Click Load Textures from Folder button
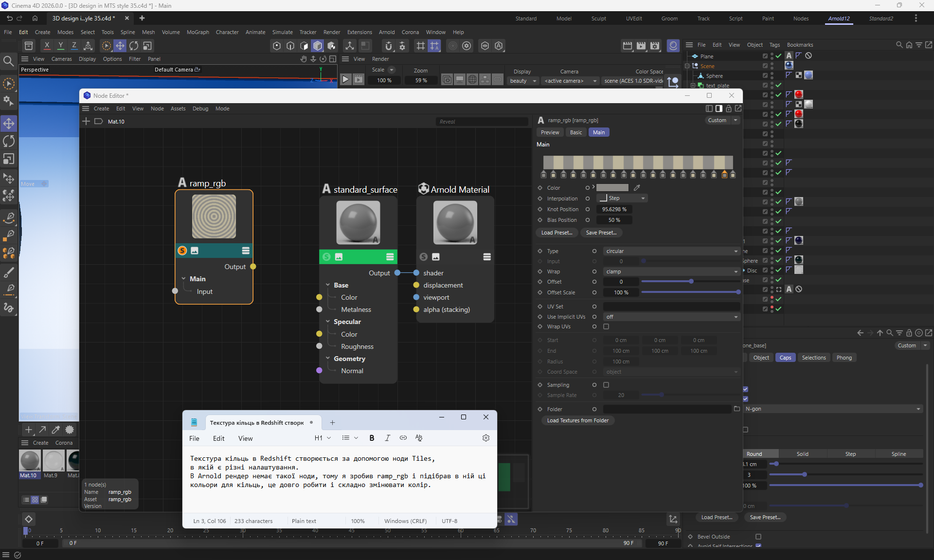The image size is (934, 560). pos(577,420)
